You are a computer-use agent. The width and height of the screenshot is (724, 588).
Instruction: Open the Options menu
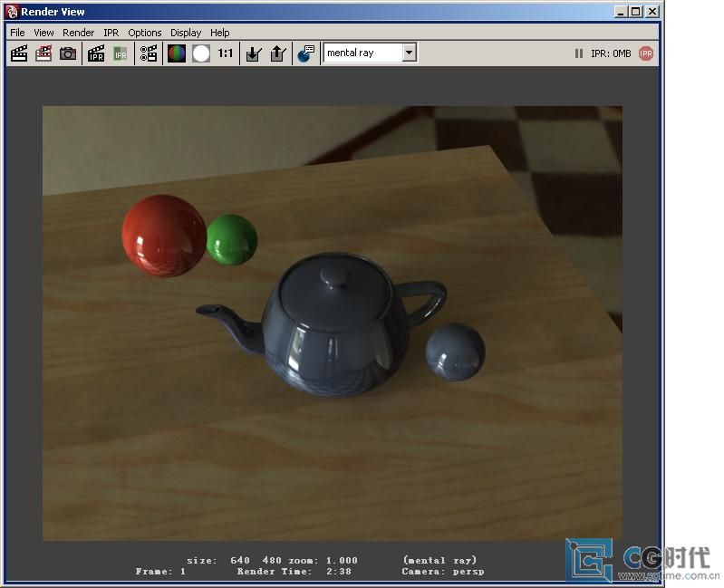(145, 33)
